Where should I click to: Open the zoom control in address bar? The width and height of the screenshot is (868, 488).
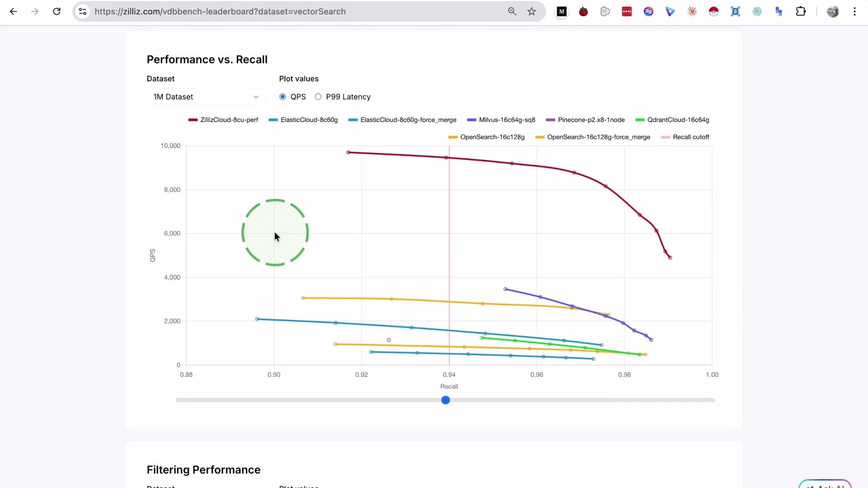[x=512, y=12]
